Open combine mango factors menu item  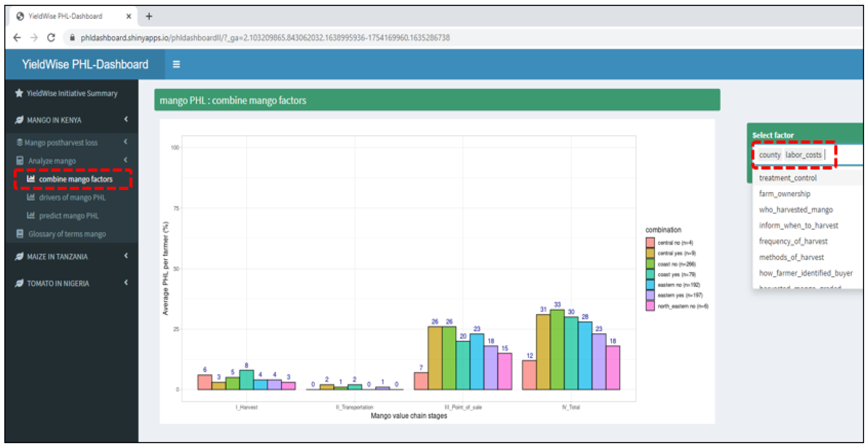tap(75, 179)
